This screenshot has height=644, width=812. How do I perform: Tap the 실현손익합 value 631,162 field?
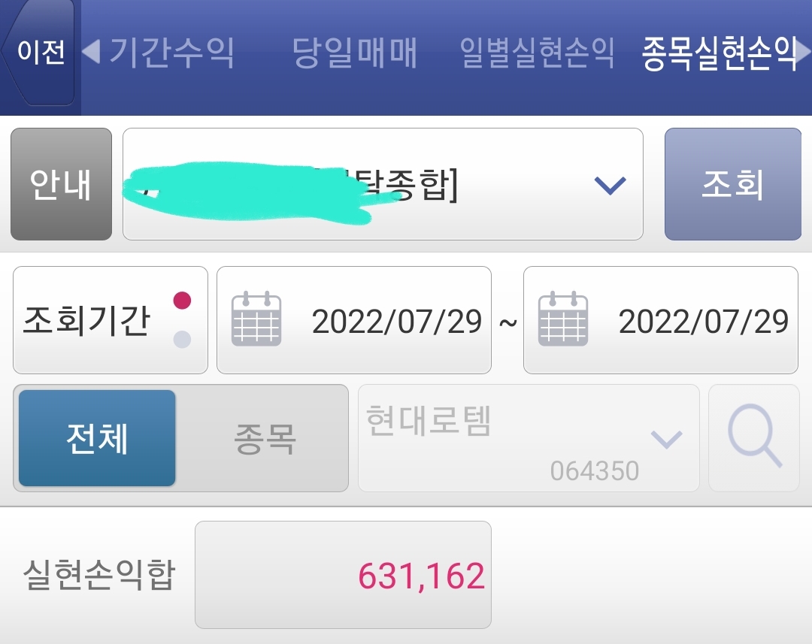(x=343, y=575)
